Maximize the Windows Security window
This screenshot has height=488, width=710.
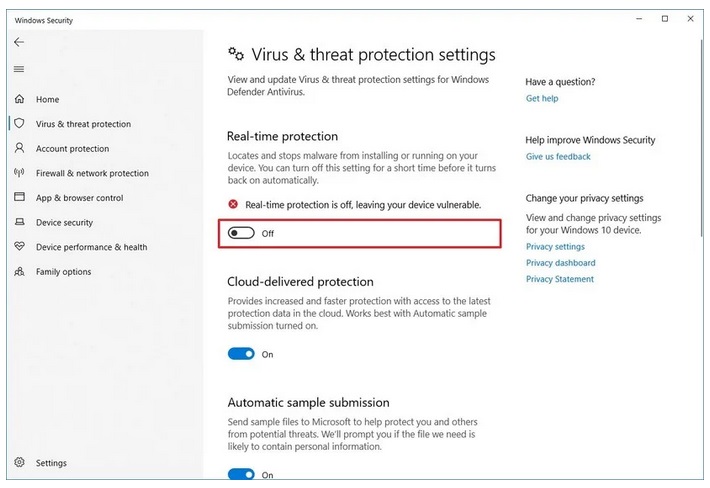[665, 19]
